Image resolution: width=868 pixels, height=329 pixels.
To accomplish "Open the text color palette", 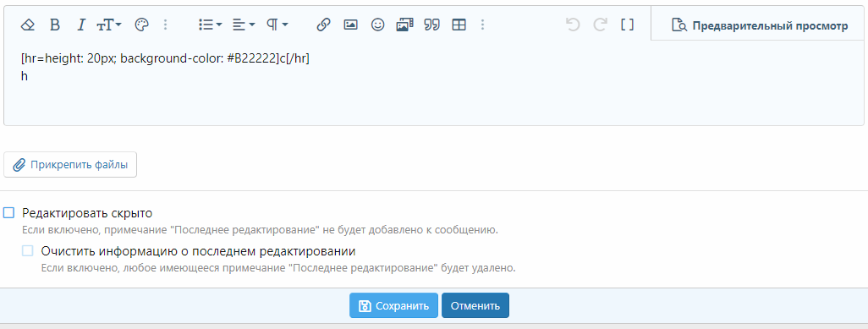I will click(142, 25).
